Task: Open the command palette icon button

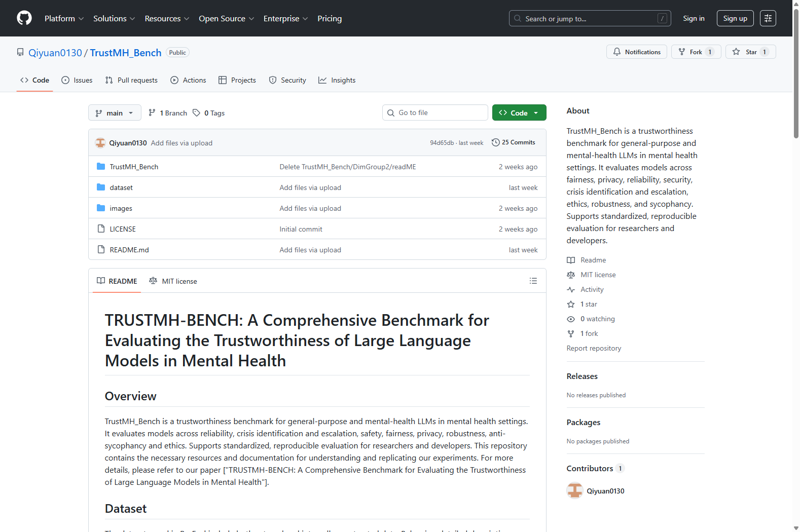Action: 768,18
